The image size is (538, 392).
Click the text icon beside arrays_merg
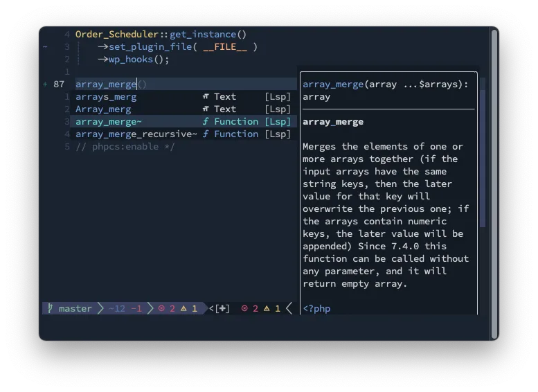pyautogui.click(x=206, y=97)
